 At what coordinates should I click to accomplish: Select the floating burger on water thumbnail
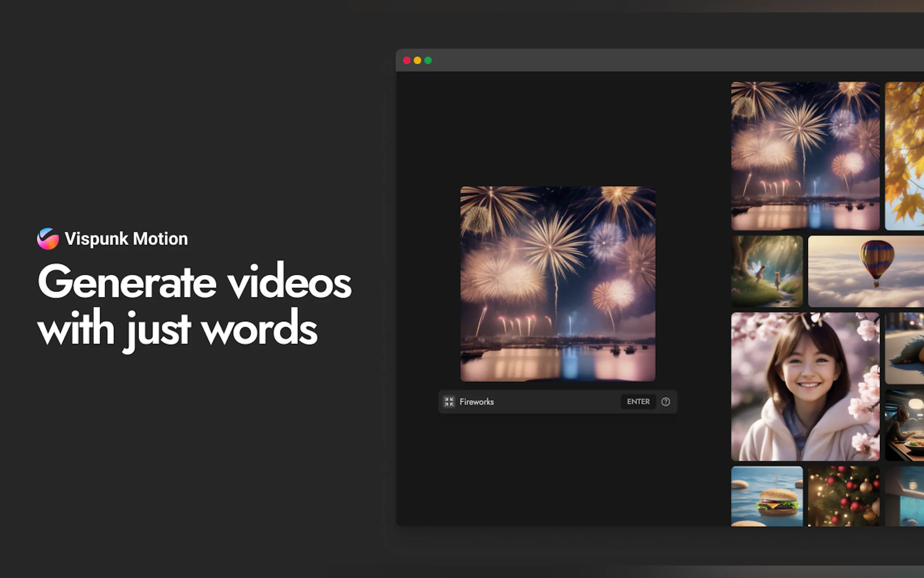(766, 496)
